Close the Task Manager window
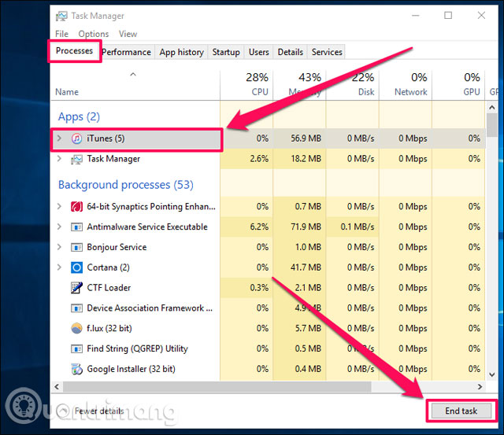504x435 pixels. click(481, 16)
